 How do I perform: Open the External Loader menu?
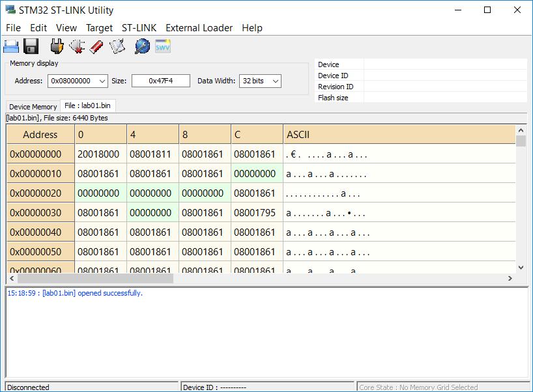[199, 28]
